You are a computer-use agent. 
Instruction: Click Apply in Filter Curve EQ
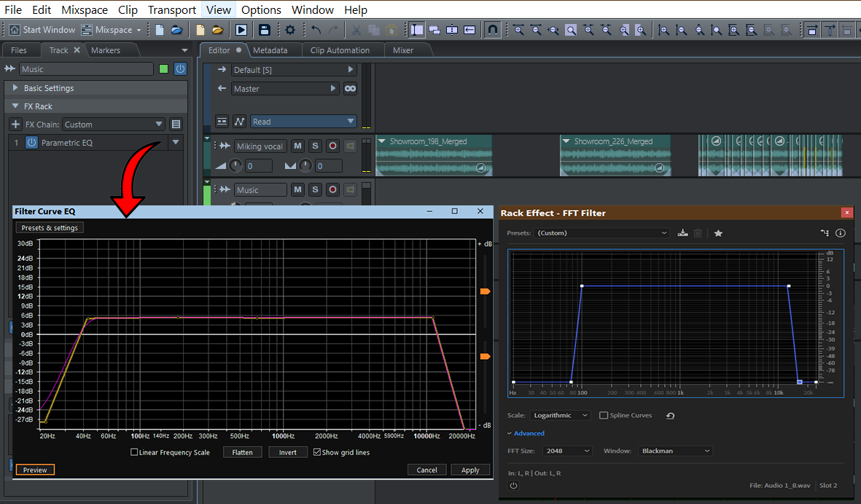(470, 470)
